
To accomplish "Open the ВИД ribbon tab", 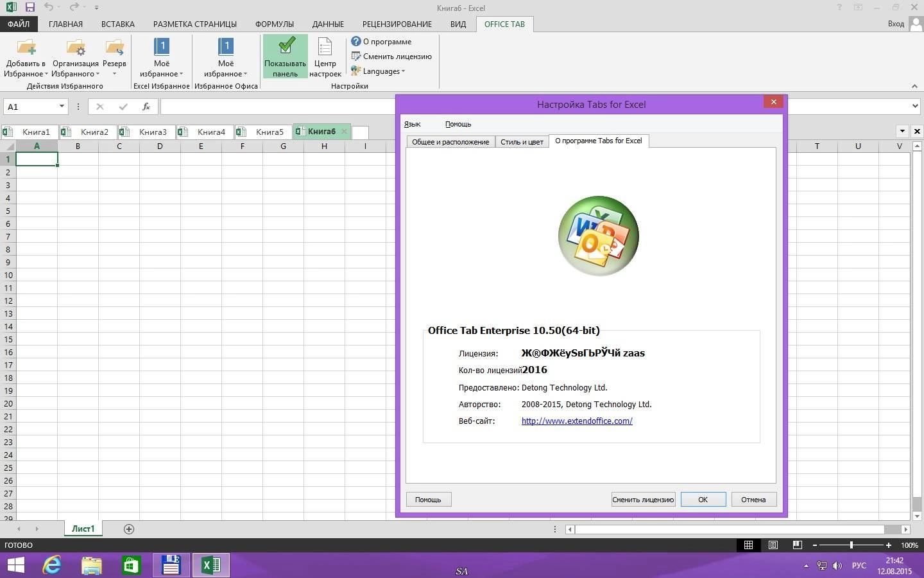I will pos(458,24).
